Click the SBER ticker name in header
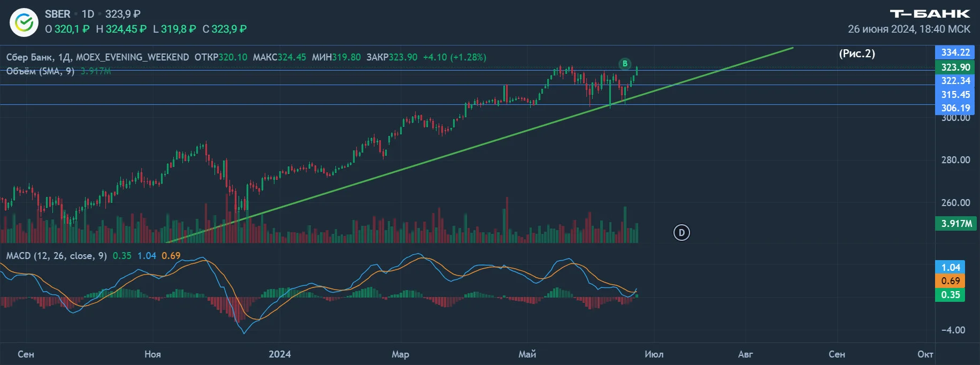The height and width of the screenshot is (365, 980). pyautogui.click(x=58, y=14)
